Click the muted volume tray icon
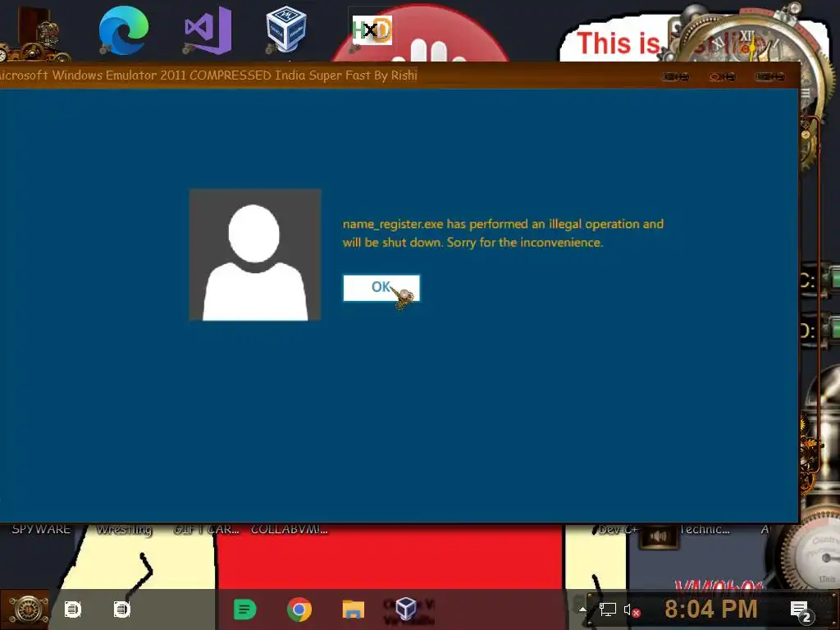This screenshot has height=630, width=840. click(x=632, y=610)
